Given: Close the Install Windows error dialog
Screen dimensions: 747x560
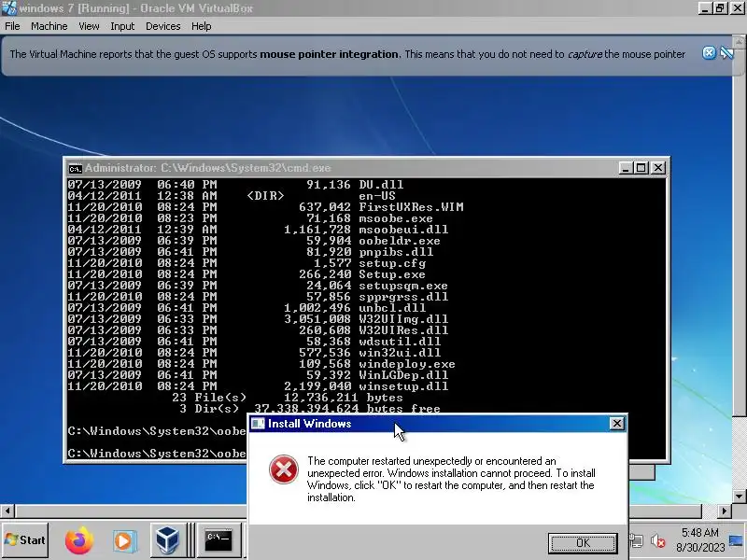Looking at the screenshot, I should 616,424.
